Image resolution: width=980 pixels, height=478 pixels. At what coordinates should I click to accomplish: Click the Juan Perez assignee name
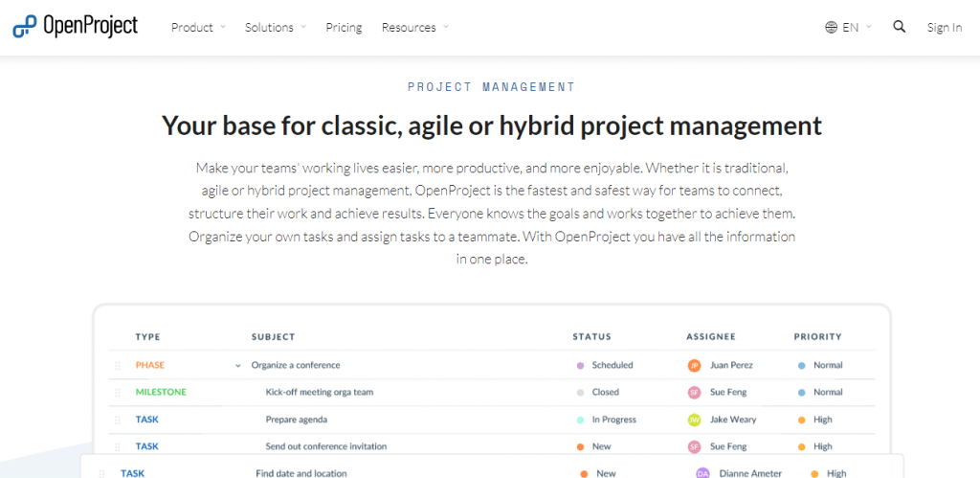[x=731, y=365]
